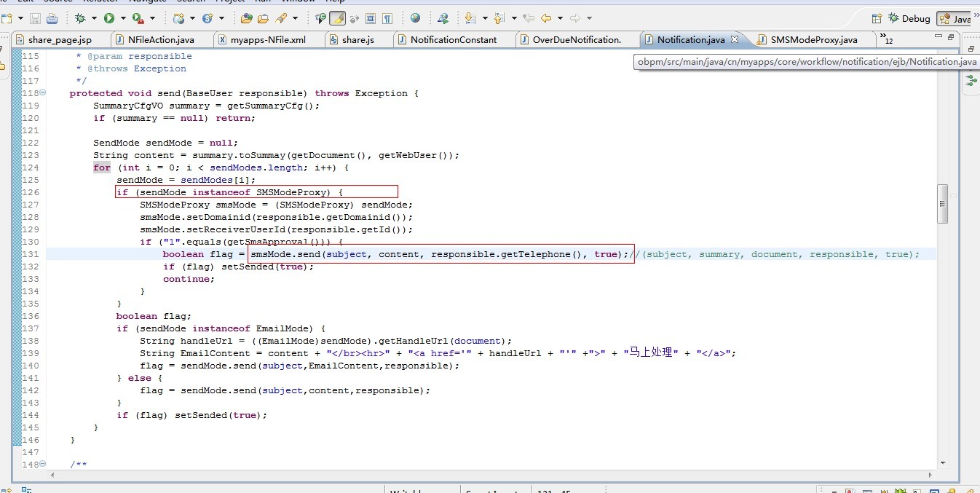Open the myapps-NFile.xml editor tab
This screenshot has width=980, height=493.
267,39
